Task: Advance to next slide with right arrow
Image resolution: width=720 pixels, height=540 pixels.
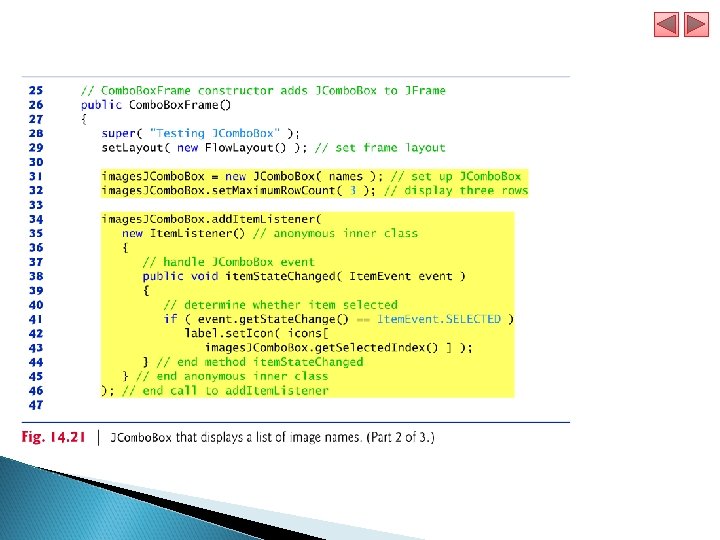Action: click(x=696, y=24)
